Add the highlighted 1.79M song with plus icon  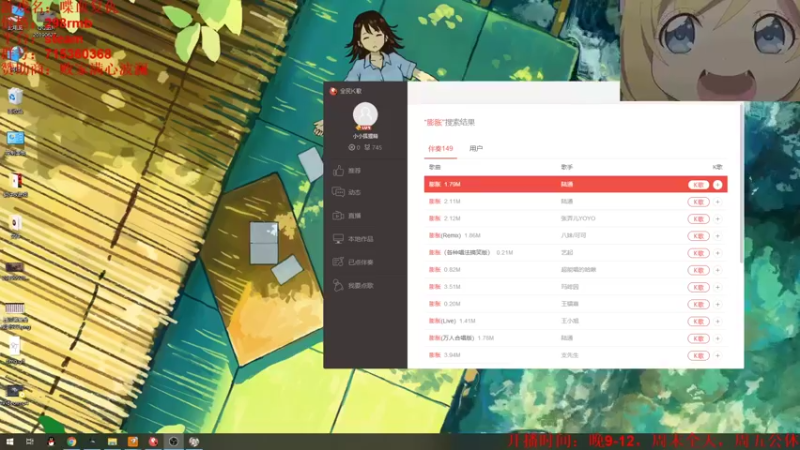717,185
